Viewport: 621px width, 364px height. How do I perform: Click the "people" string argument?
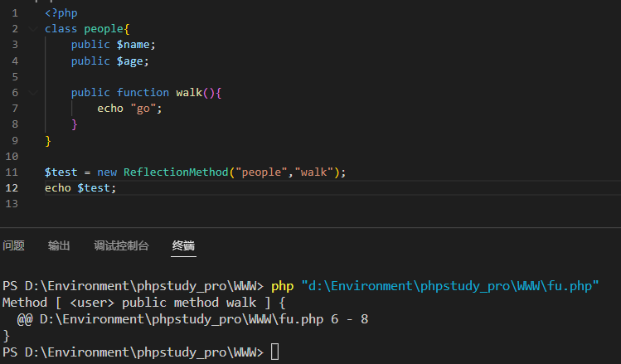[261, 172]
